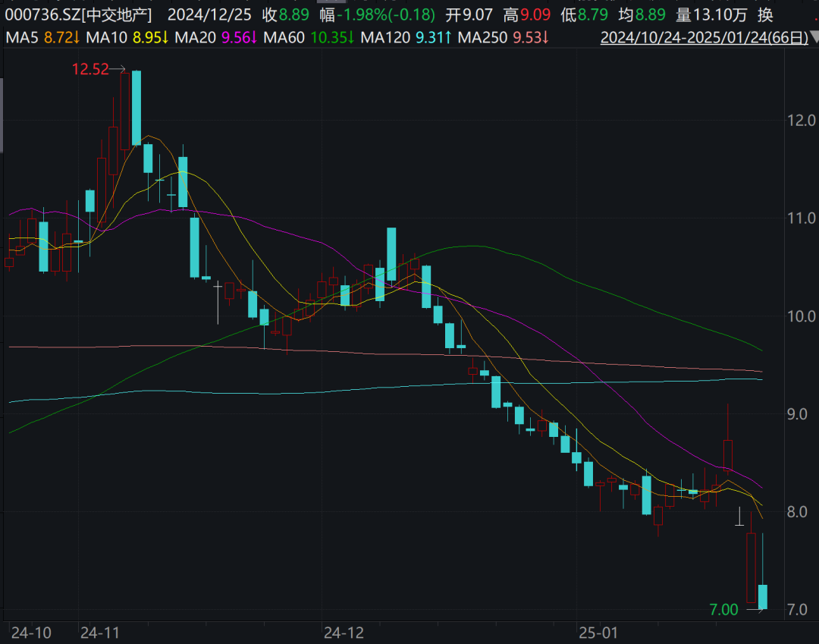Click the closing price 收8.89
Screen dimensions: 819x644
coord(286,14)
